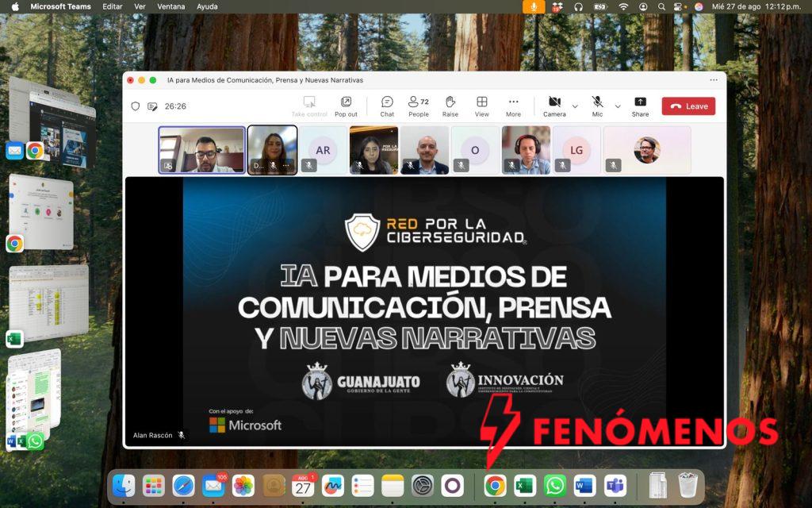Unmute the Mic
The width and height of the screenshot is (812, 508).
click(x=597, y=106)
